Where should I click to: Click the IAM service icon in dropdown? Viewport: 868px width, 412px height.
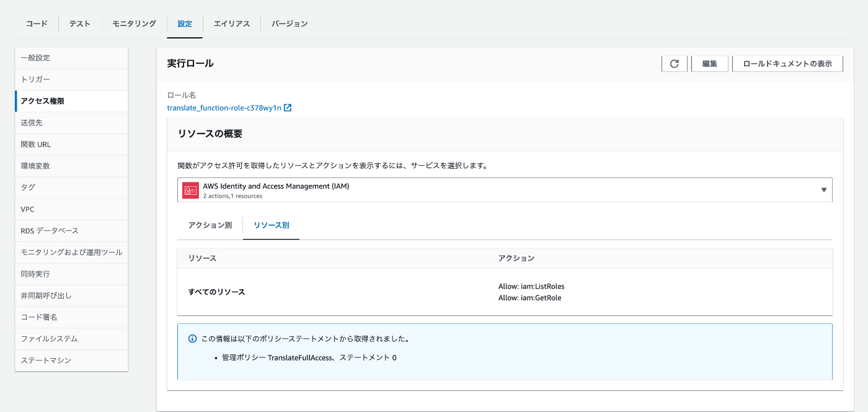click(190, 190)
